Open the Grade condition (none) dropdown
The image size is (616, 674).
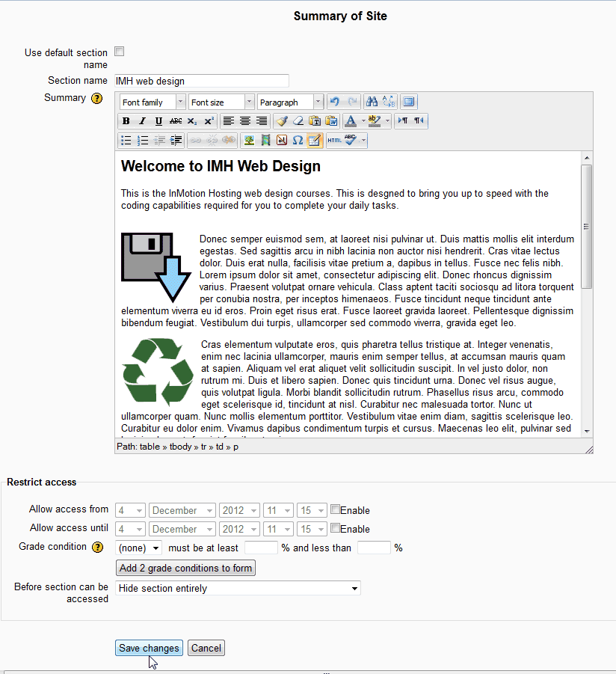tap(139, 548)
